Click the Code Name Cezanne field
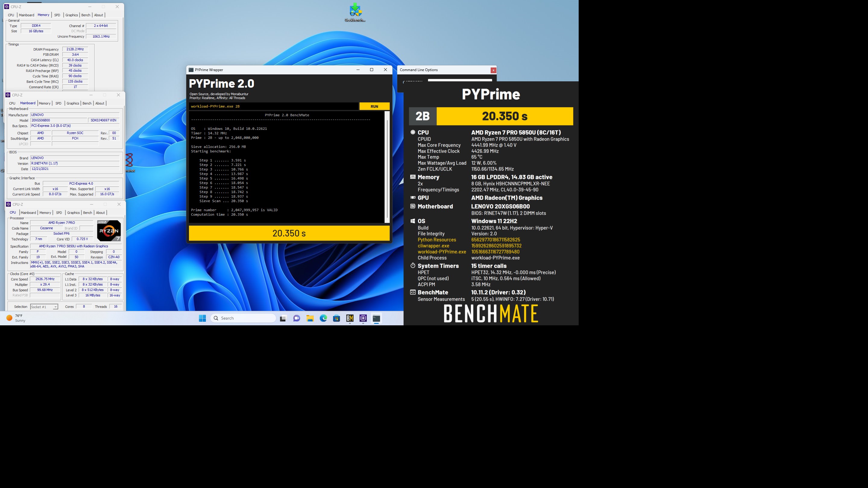868x488 pixels. [x=46, y=228]
